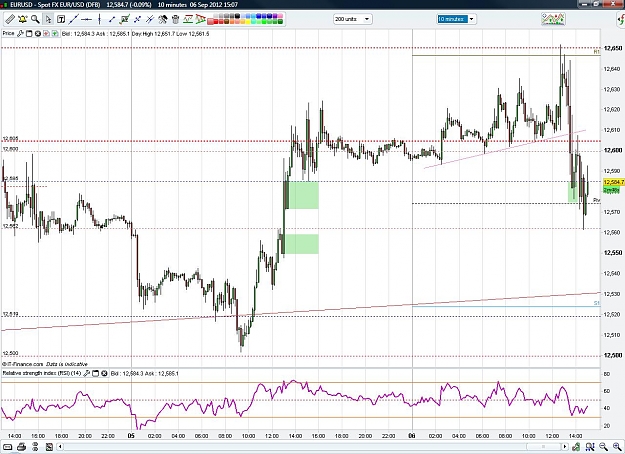Open Price panel wrench settings
625x454 pixels.
pos(20,33)
